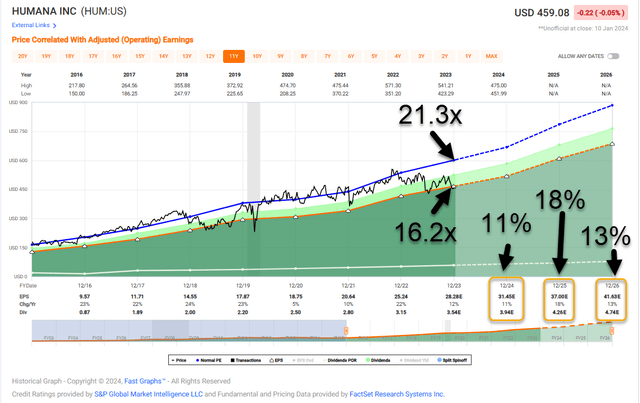Viewport: 640px width, 403px height.
Task: Grab the right orange range-slider handle
Action: [x=612, y=330]
